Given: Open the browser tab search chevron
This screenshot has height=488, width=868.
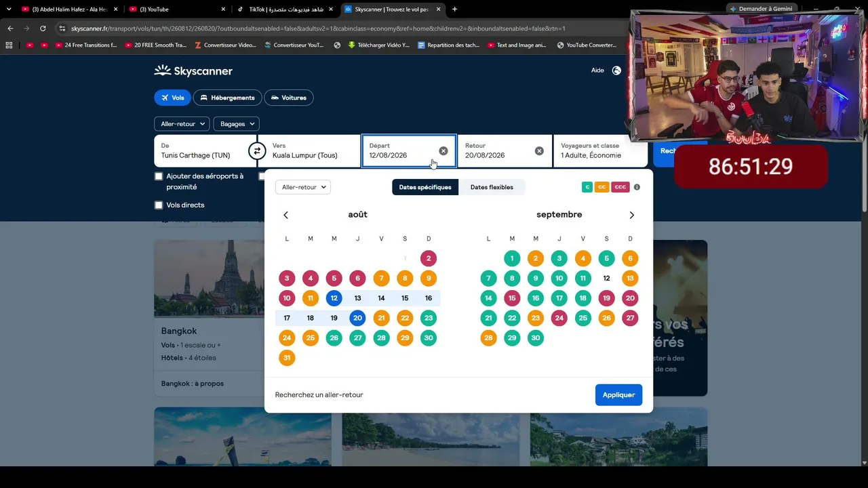Looking at the screenshot, I should point(9,9).
